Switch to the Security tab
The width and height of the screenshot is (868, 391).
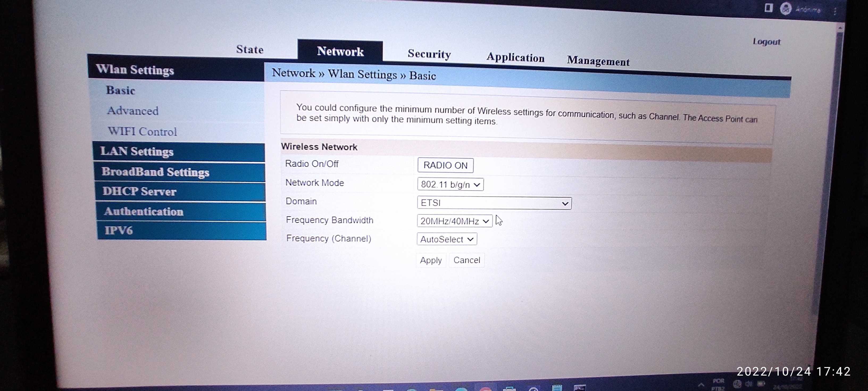click(429, 54)
